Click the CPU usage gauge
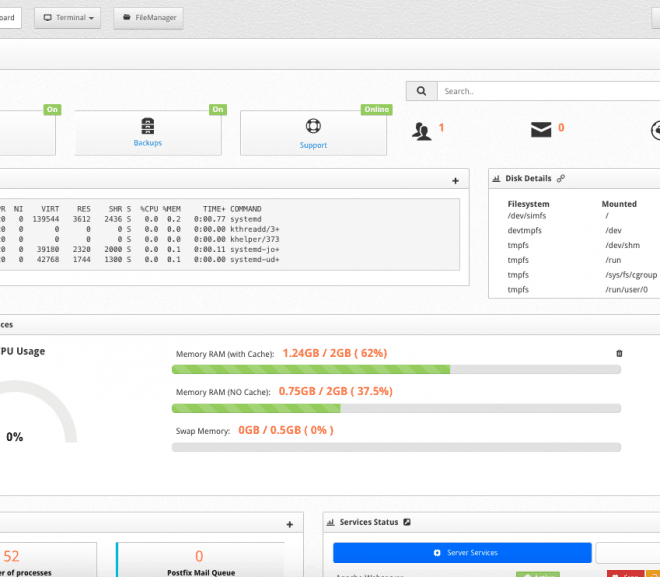Image resolution: width=660 pixels, height=577 pixels. pyautogui.click(x=36, y=412)
